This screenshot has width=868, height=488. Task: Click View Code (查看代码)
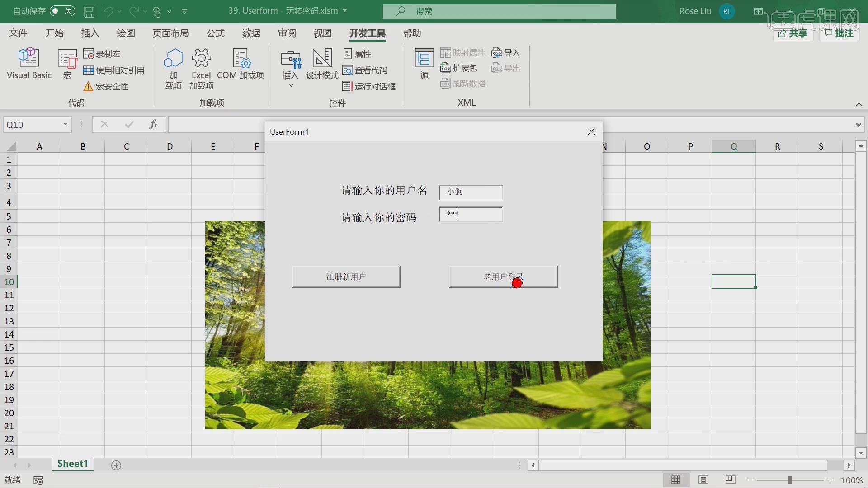pyautogui.click(x=365, y=70)
